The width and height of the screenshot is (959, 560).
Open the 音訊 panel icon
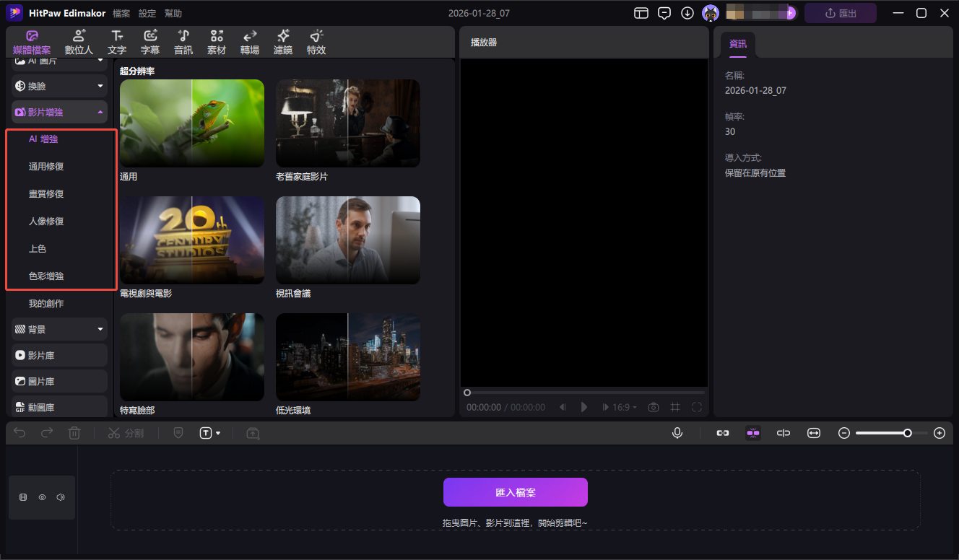point(183,41)
